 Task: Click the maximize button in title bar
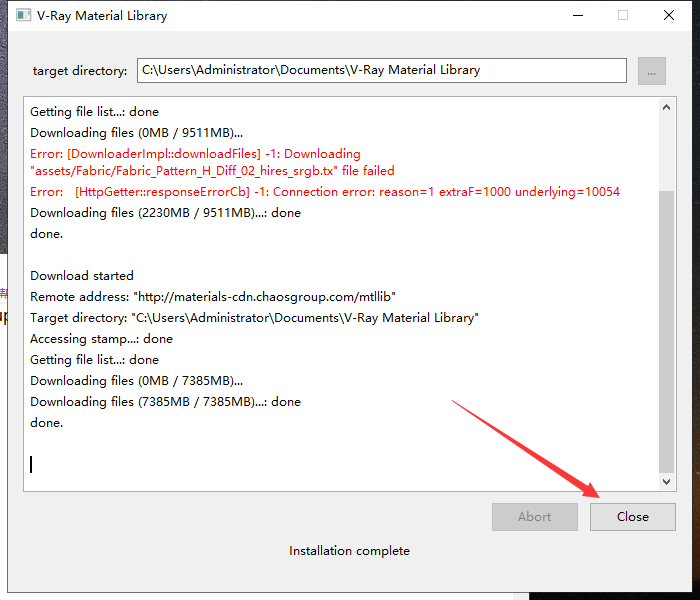[x=623, y=16]
